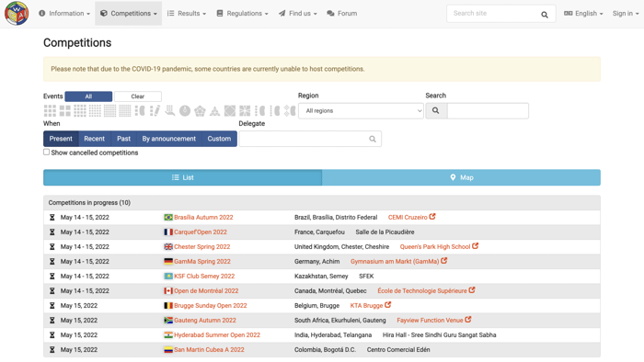
Task: Open external link icon beside CEMI Cruzeiro
Action: click(x=432, y=217)
